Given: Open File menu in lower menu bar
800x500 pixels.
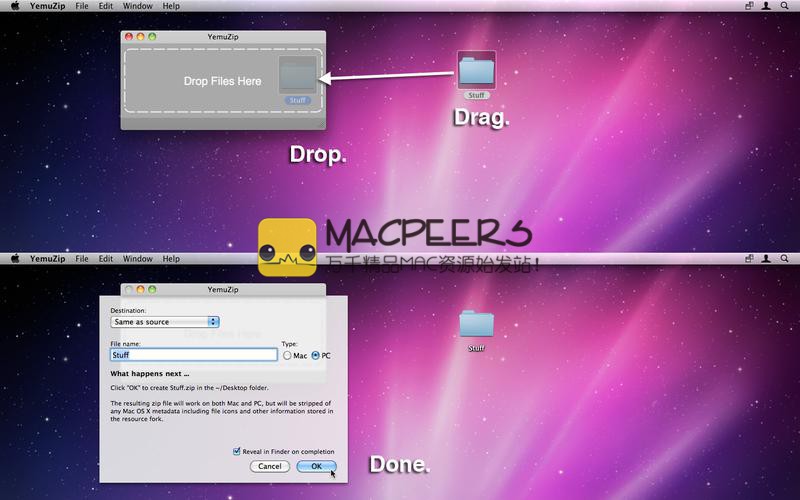Looking at the screenshot, I should 82,258.
